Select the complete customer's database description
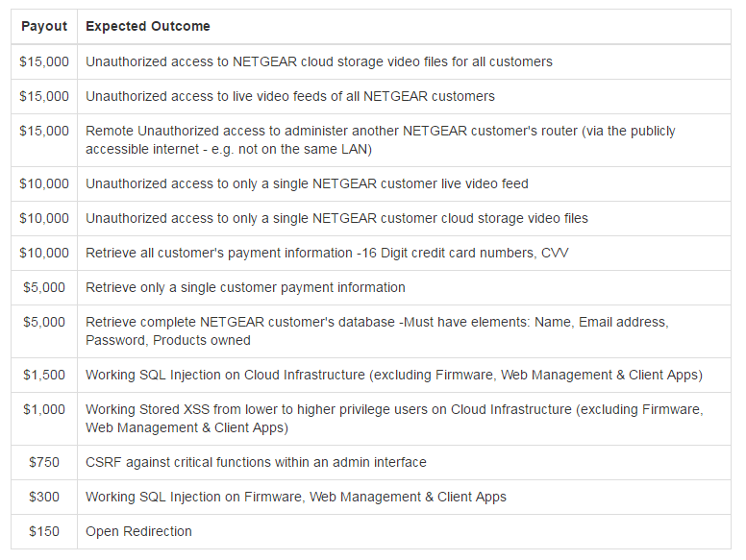 click(377, 330)
